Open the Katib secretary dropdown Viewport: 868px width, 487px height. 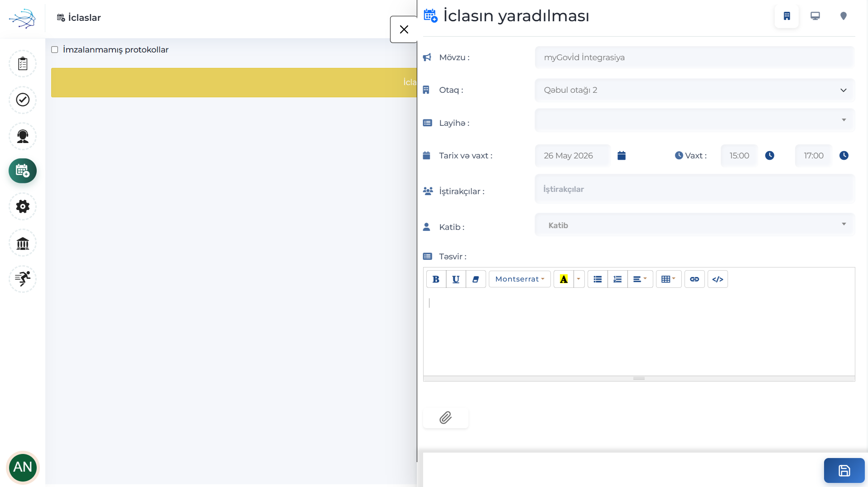coord(694,225)
